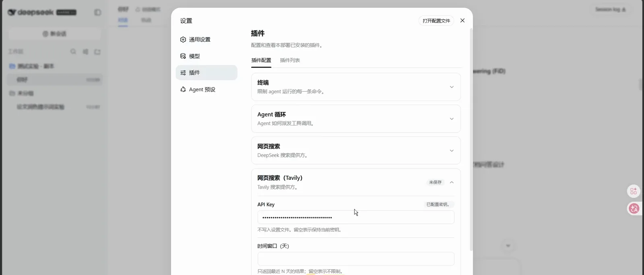The height and width of the screenshot is (275, 644).
Task: Click the settings dialog vertical scrollbar
Action: coord(471,139)
